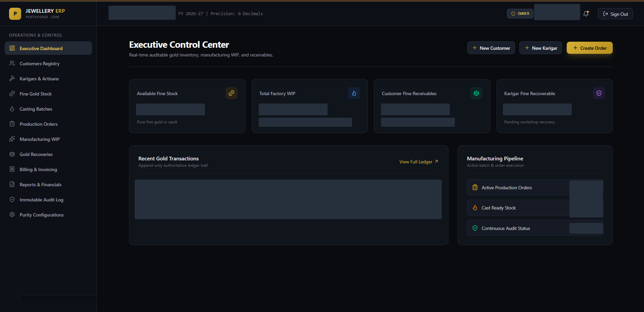This screenshot has width=644, height=312.
Task: Click the shield-check icon beside Continuous Audit Status
Action: [x=475, y=228]
